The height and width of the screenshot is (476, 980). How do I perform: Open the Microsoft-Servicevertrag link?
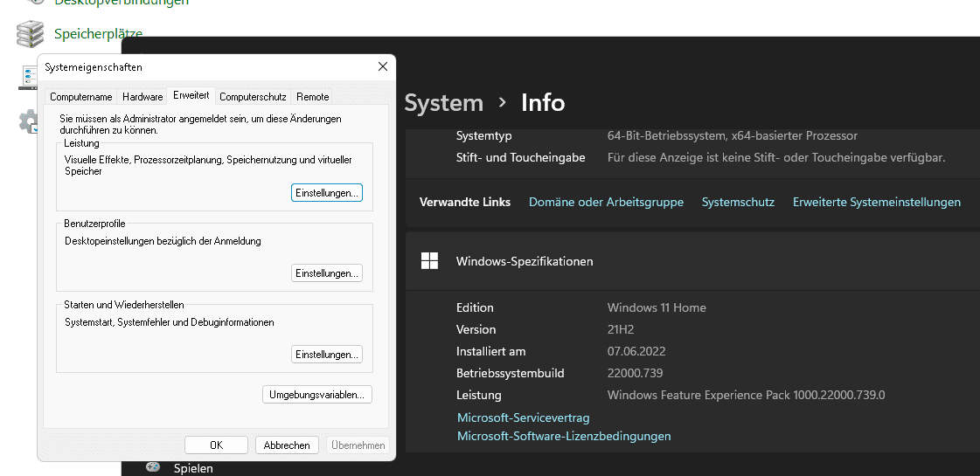(523, 417)
